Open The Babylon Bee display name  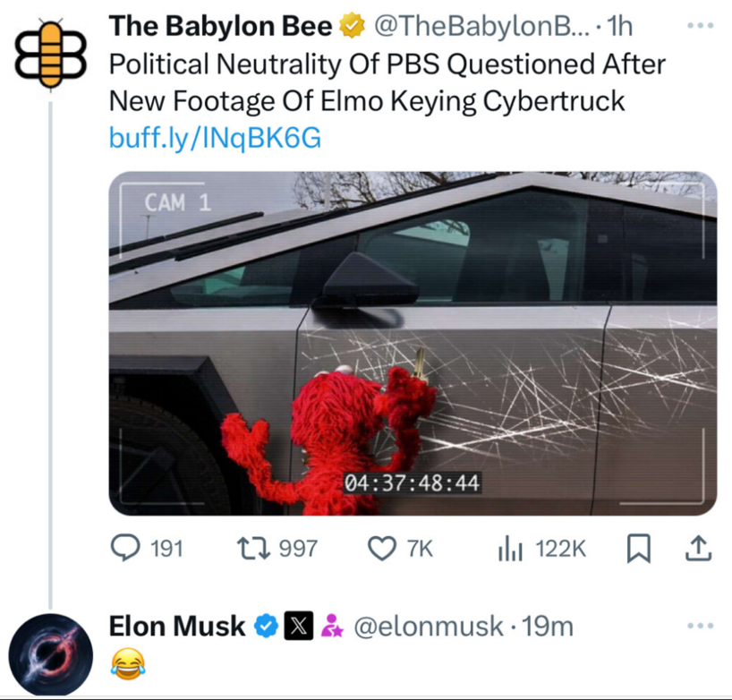219,28
